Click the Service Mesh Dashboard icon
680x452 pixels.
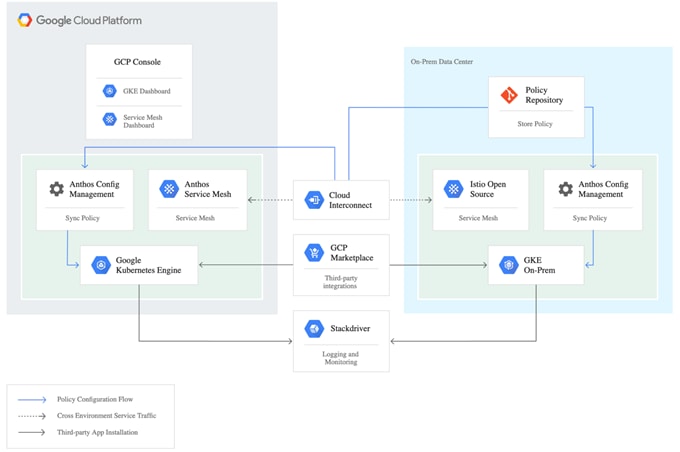point(109,119)
